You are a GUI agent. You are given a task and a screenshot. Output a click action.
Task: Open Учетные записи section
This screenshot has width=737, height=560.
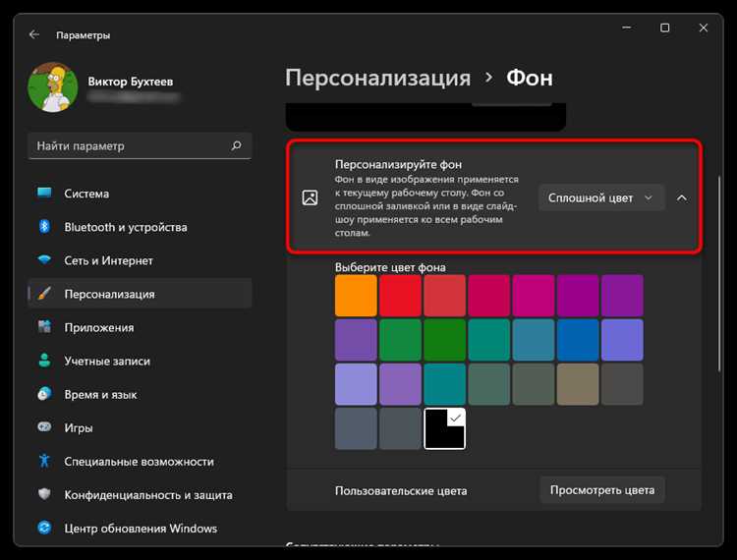pyautogui.click(x=141, y=361)
